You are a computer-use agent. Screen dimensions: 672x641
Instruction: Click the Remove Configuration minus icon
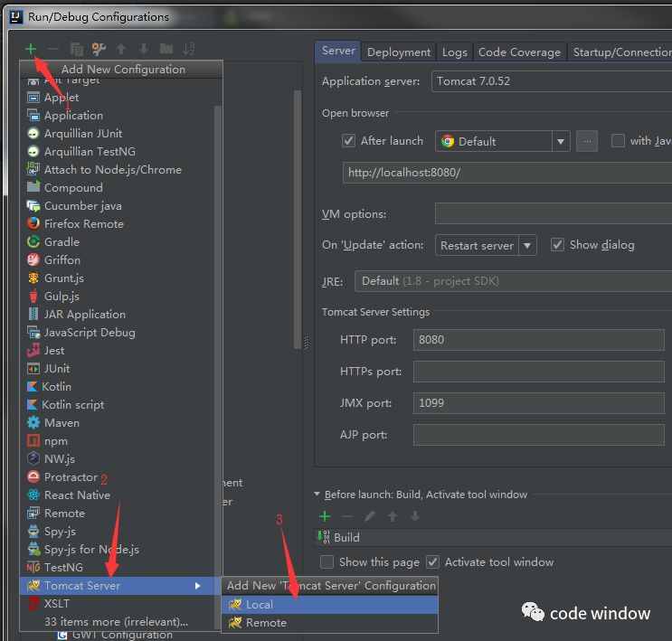53,49
